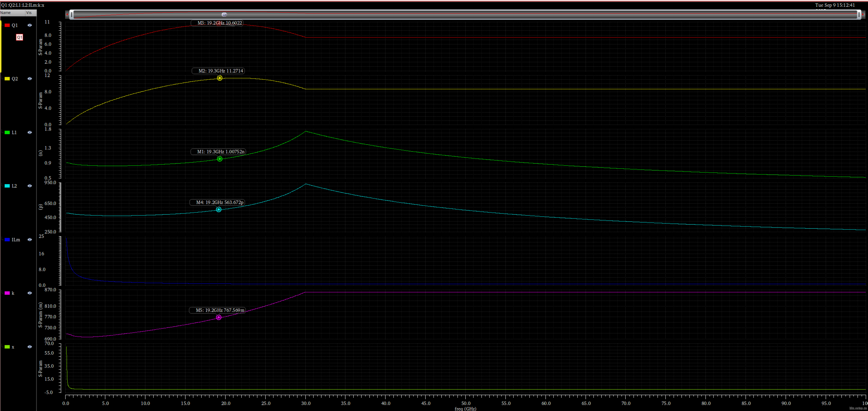This screenshot has height=411, width=868.
Task: Click the red Q1 color swatch
Action: point(7,25)
